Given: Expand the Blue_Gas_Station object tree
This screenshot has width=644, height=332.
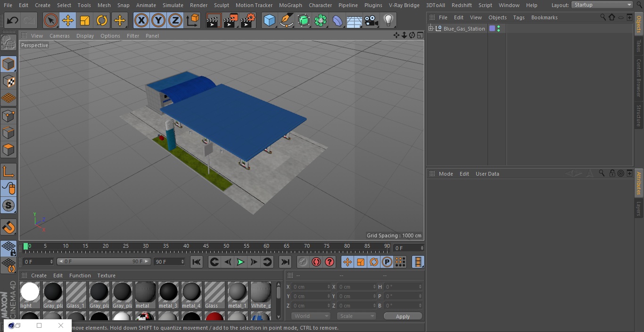Looking at the screenshot, I should 431,29.
